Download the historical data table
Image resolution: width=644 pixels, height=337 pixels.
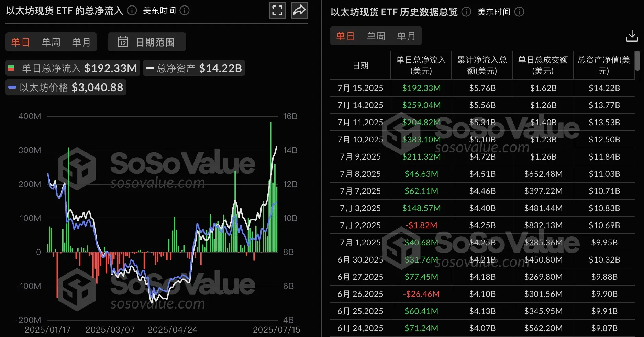[632, 36]
